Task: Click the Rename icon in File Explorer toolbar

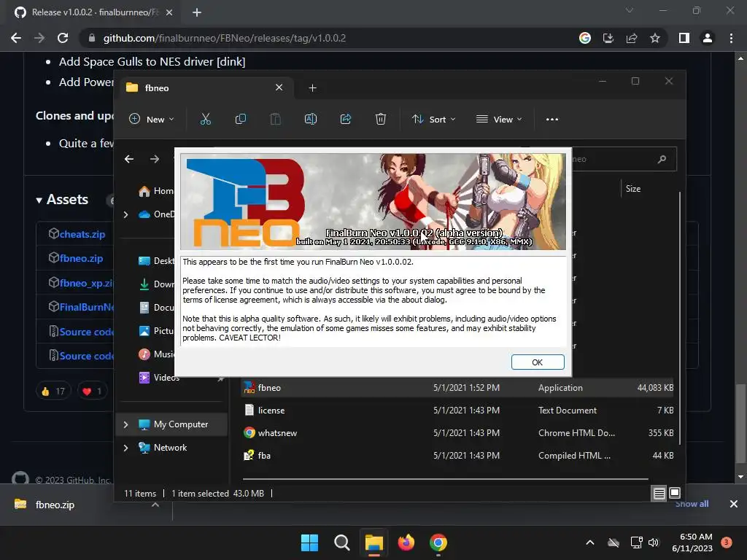Action: click(x=311, y=119)
